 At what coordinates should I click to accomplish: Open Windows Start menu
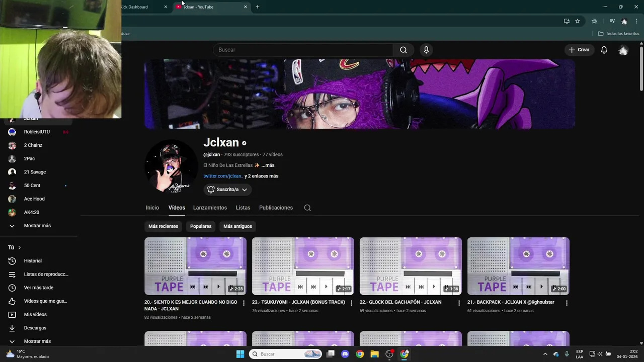[x=240, y=354]
